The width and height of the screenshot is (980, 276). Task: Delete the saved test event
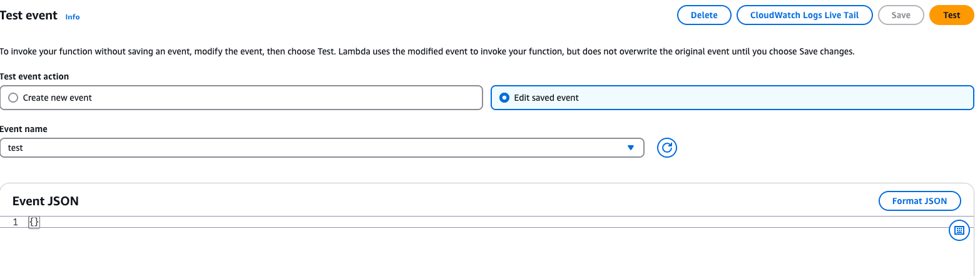[704, 15]
